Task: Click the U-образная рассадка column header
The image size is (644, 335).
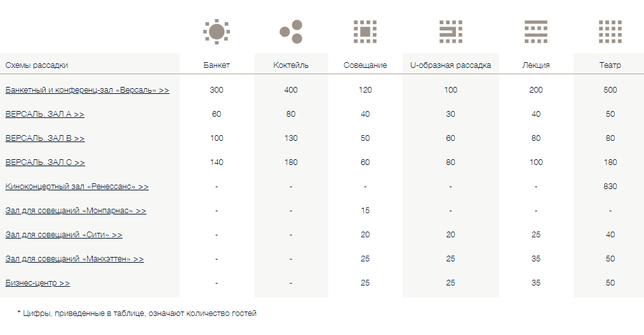Action: [450, 65]
